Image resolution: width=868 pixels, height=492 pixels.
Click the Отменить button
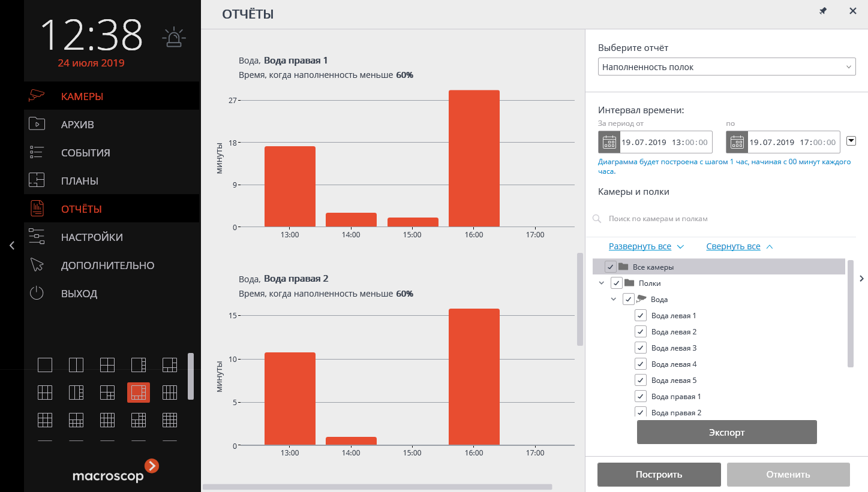788,475
